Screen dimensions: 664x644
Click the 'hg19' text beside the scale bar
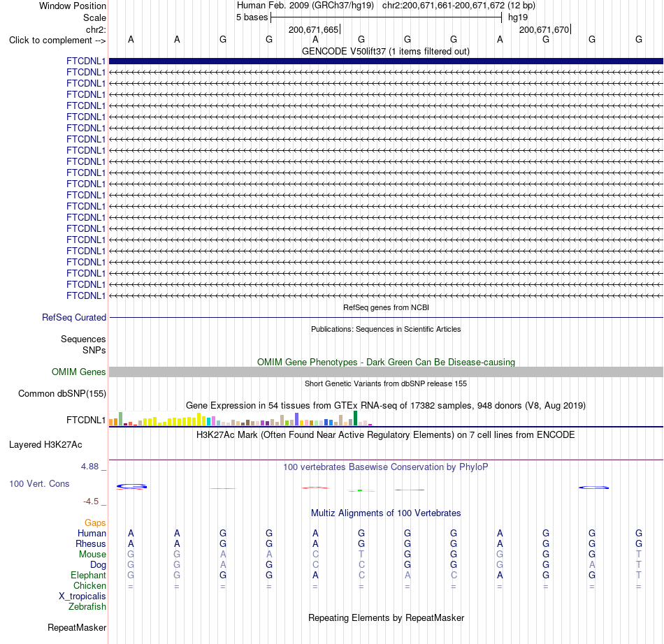(518, 17)
